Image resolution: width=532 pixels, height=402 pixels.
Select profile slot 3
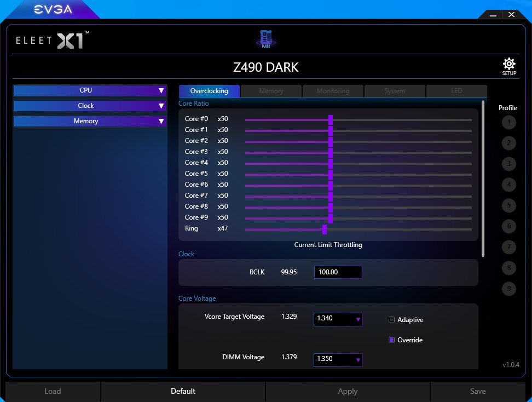[508, 164]
